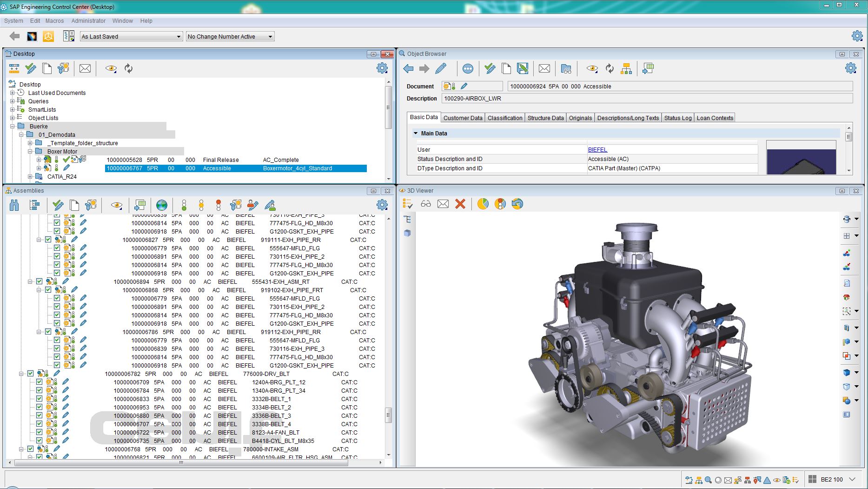
Task: Uncheck the 776009-DRV_BLT assembly checkbox
Action: [30, 374]
